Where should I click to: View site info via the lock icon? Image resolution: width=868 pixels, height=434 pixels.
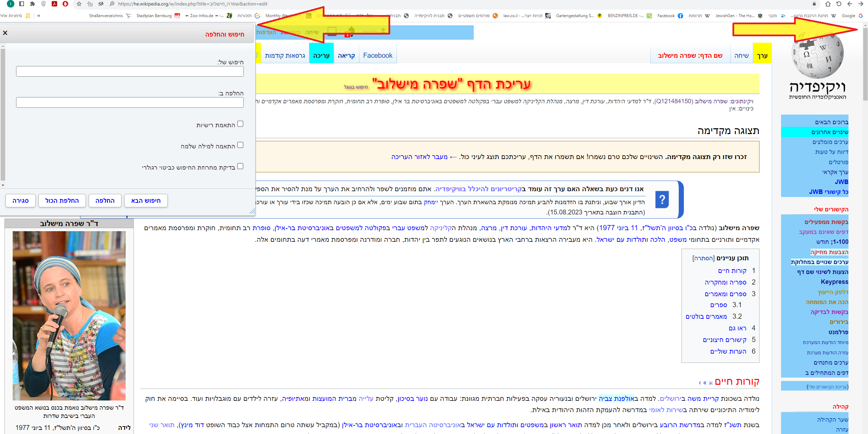click(x=814, y=4)
